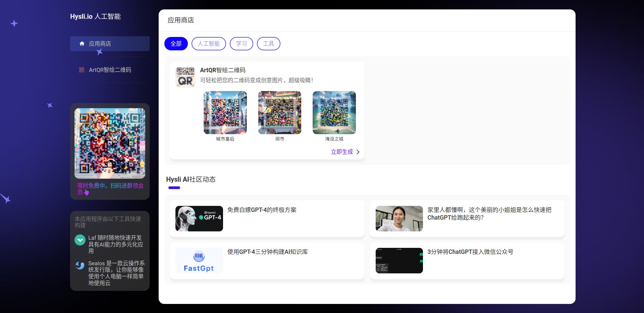Switch to the 学习 filter tab
644x313 pixels.
pos(241,44)
